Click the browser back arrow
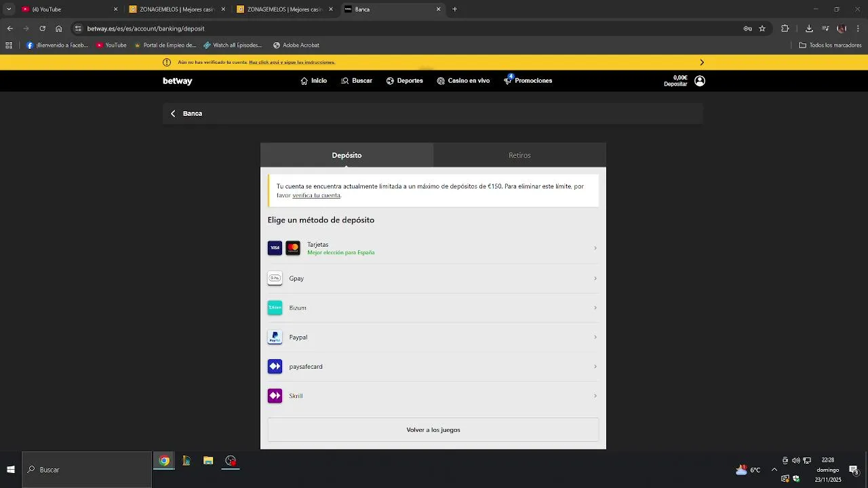This screenshot has width=868, height=488. [9, 28]
